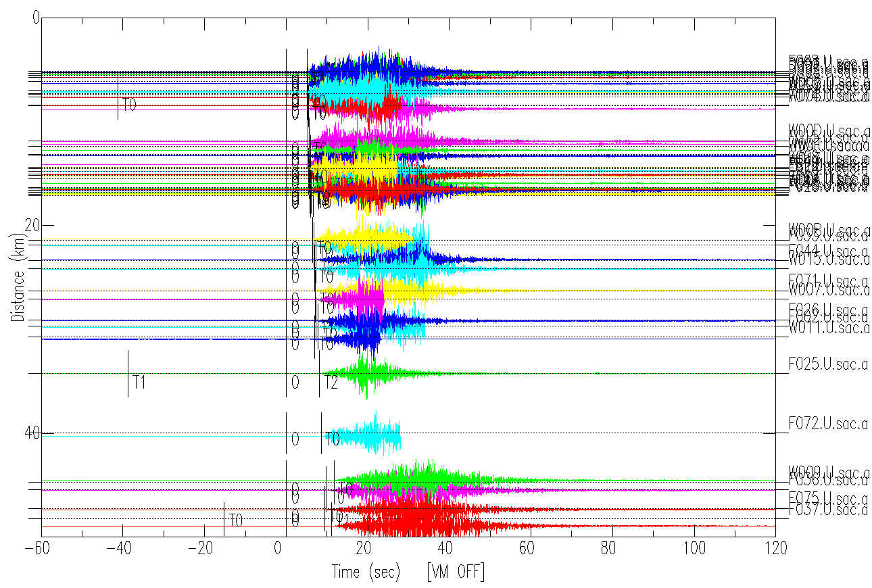
Task: Click the T1 pick marker on F025 trace
Action: point(139,382)
